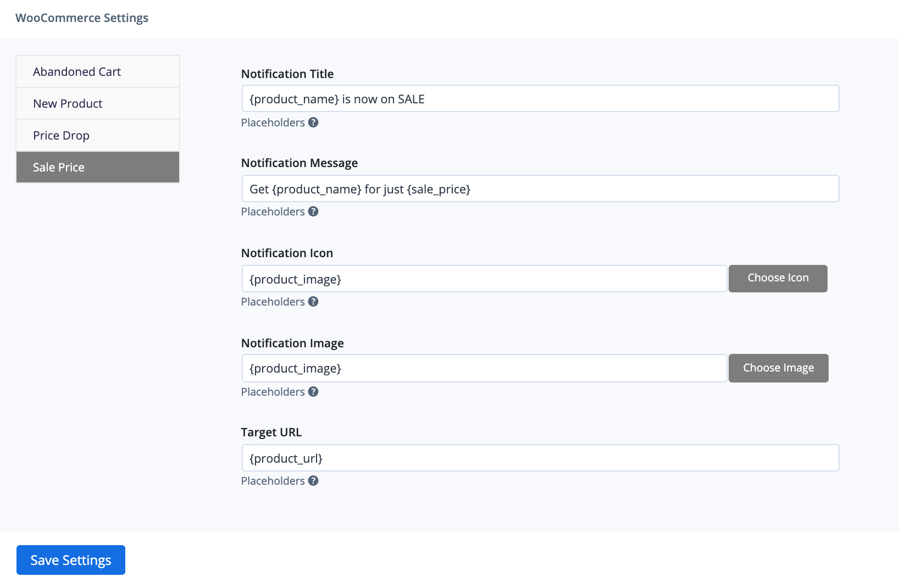The height and width of the screenshot is (588, 899).
Task: Click the Notification Image label
Action: click(x=292, y=343)
